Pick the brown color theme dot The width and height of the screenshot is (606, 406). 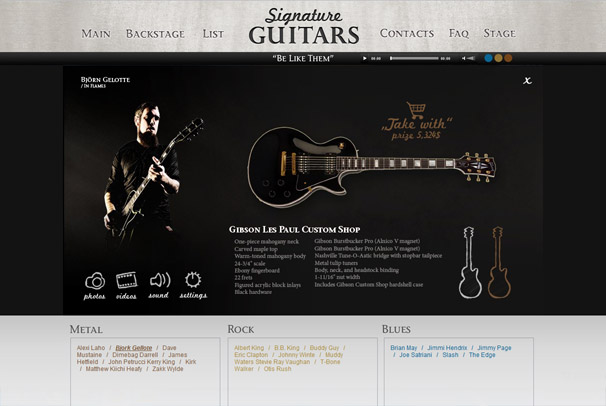pos(508,58)
